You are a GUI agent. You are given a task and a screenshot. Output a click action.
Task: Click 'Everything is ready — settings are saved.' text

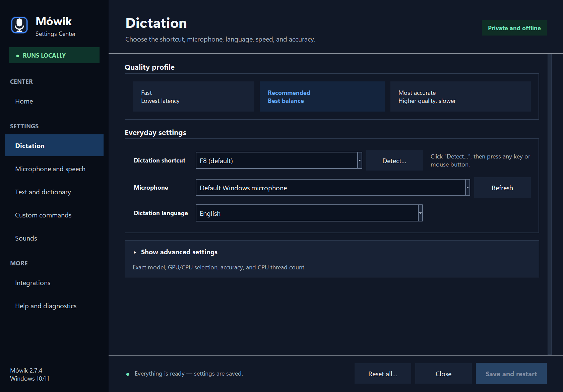189,374
